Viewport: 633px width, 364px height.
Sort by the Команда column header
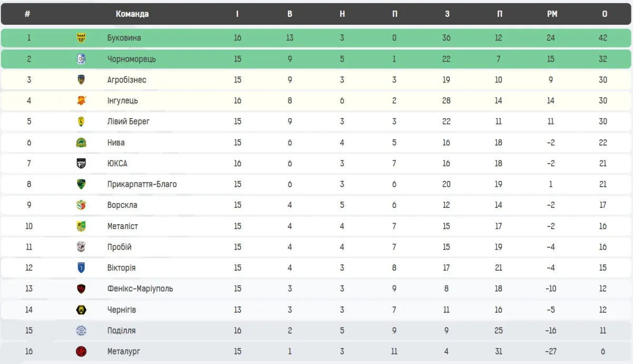[x=132, y=14]
